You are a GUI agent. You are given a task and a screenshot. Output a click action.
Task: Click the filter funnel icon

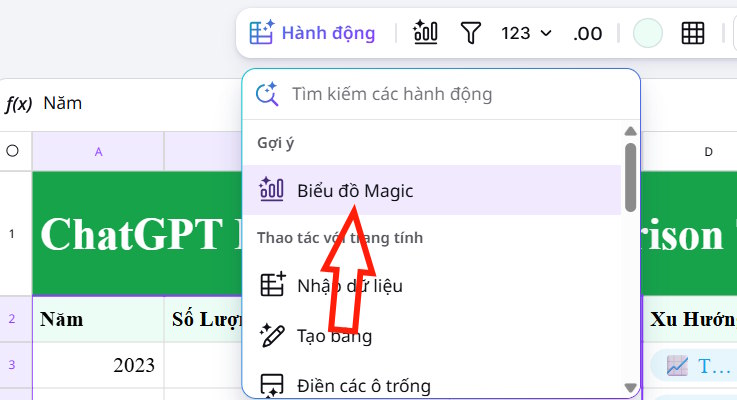[x=470, y=33]
